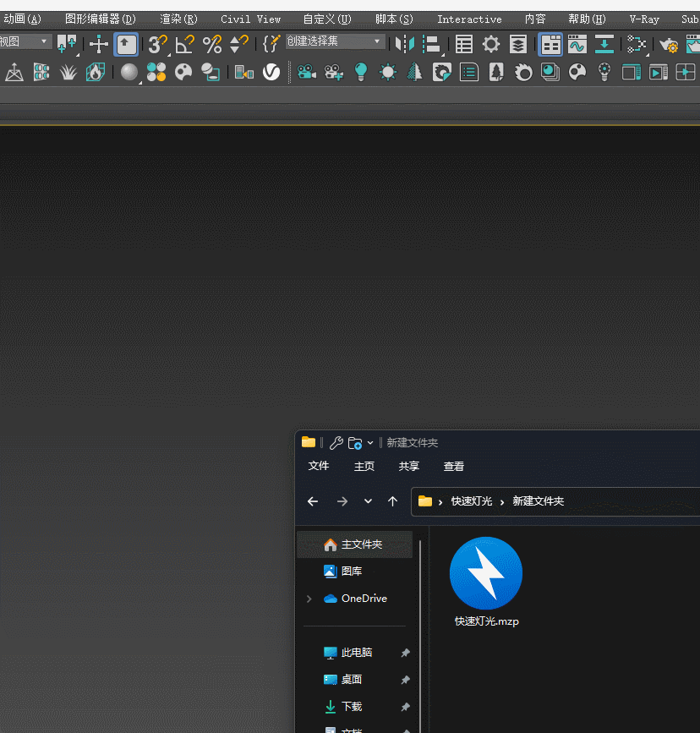The image size is (700, 733).
Task: Click the teal light bulb icon
Action: point(361,73)
